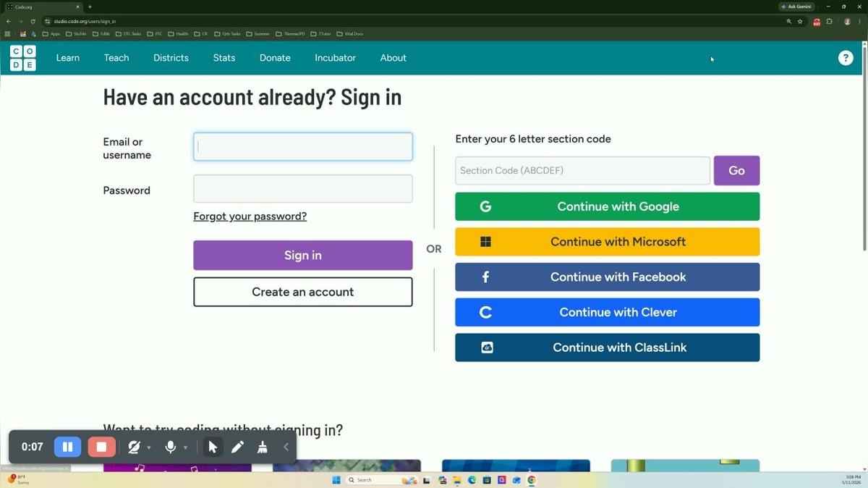Viewport: 868px width, 488px height.
Task: Continue with Microsoft
Action: pyautogui.click(x=608, y=242)
